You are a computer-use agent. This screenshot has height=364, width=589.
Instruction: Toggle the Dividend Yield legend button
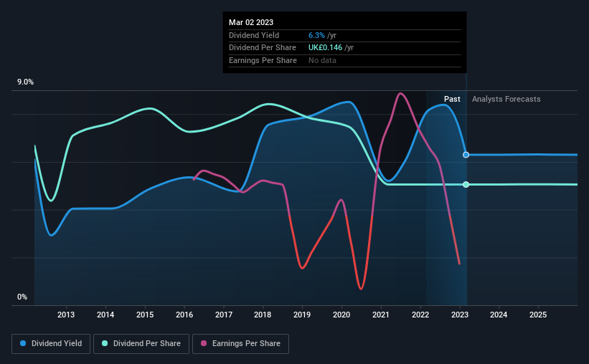(51, 344)
